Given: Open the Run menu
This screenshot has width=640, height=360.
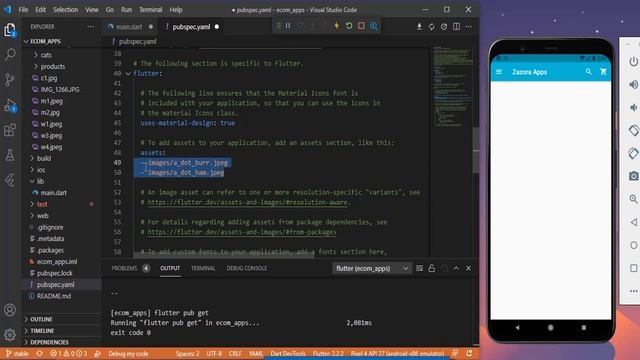Looking at the screenshot, I should click(127, 9).
